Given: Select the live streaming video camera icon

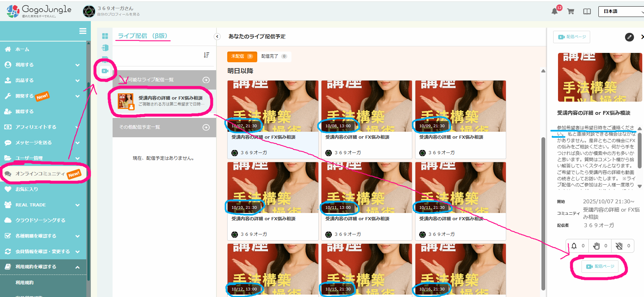Looking at the screenshot, I should [x=105, y=71].
